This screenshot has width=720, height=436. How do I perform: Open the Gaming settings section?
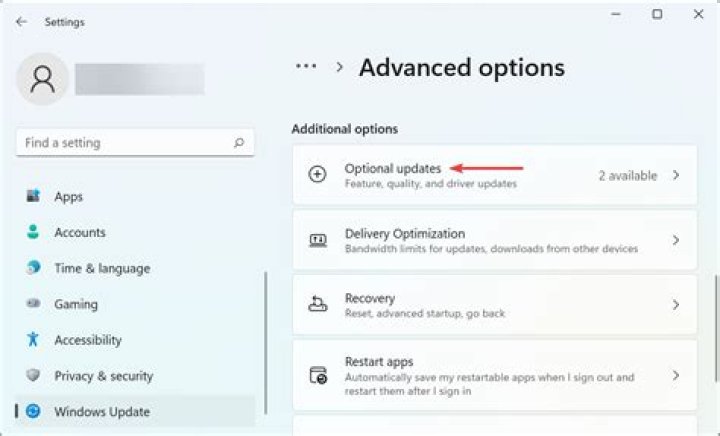[135, 304]
